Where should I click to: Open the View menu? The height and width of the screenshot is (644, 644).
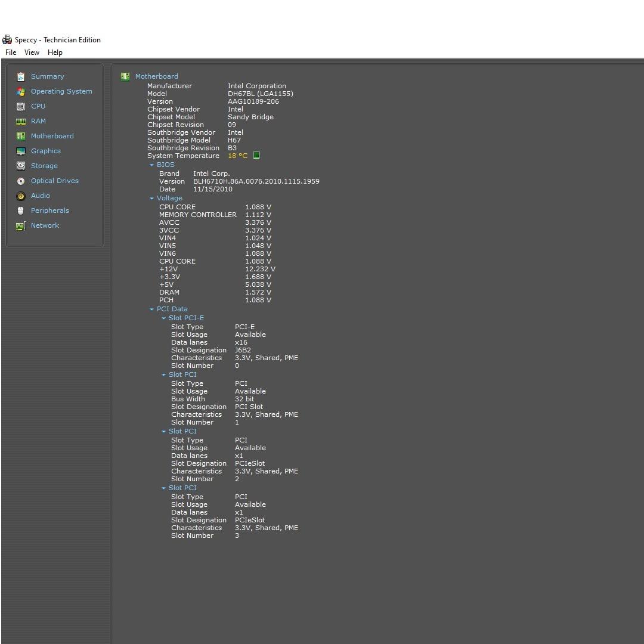click(x=32, y=52)
